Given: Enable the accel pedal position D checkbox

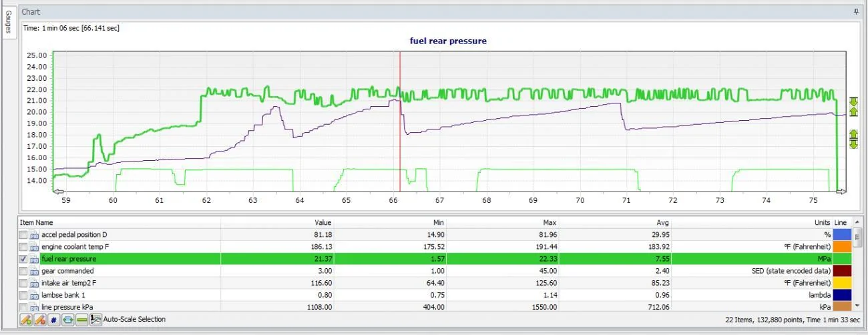Looking at the screenshot, I should click(x=24, y=235).
